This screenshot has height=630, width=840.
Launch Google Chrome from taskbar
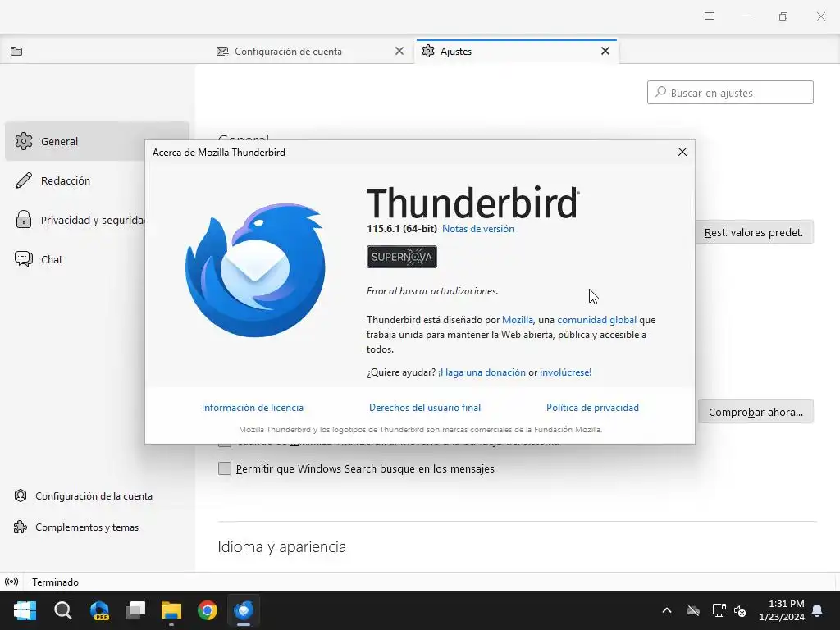208,610
